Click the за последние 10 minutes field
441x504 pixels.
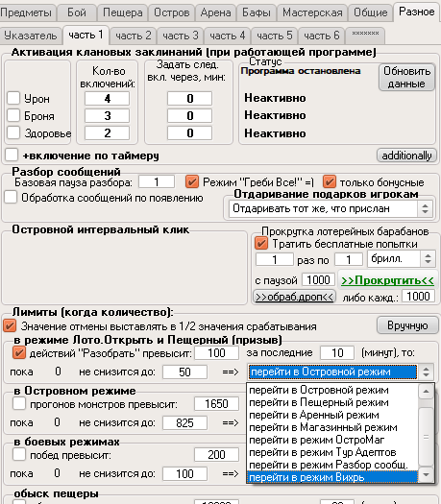tap(337, 353)
